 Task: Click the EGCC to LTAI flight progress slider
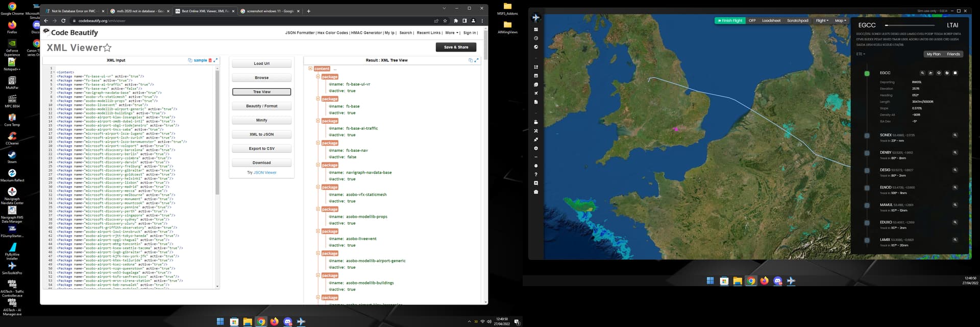[x=911, y=25]
